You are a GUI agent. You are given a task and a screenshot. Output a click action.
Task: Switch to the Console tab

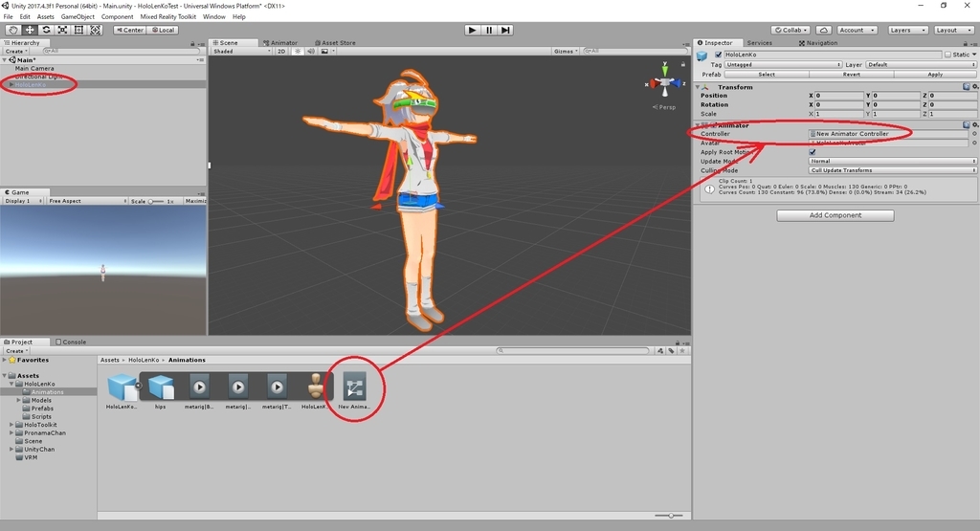[71, 343]
